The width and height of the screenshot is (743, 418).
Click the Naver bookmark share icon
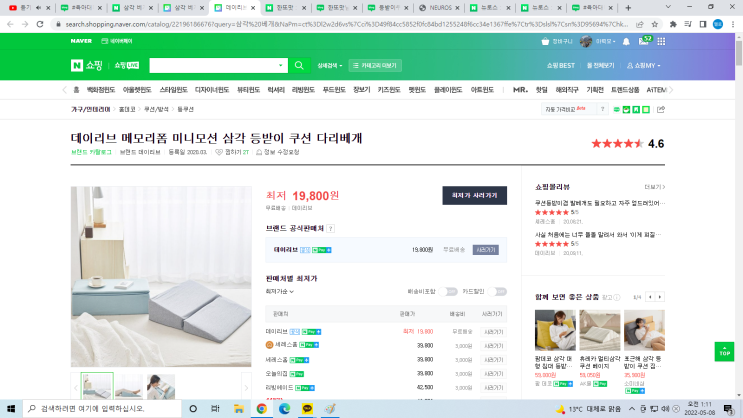point(636,109)
